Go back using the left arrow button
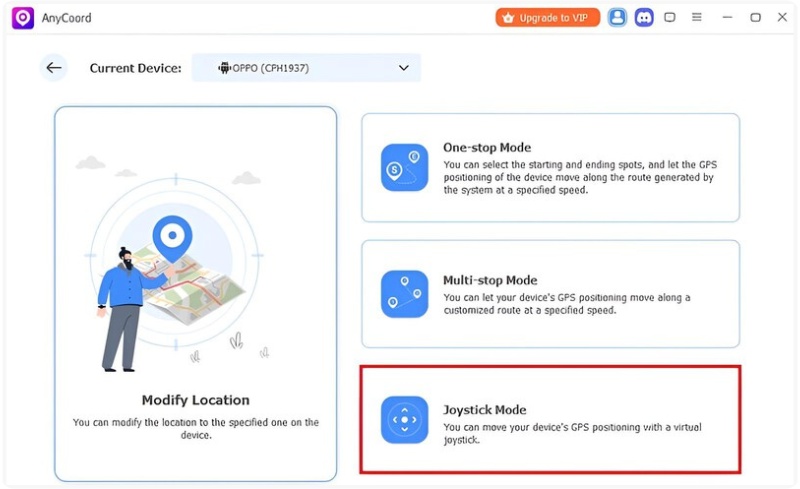The image size is (800, 489). (54, 68)
